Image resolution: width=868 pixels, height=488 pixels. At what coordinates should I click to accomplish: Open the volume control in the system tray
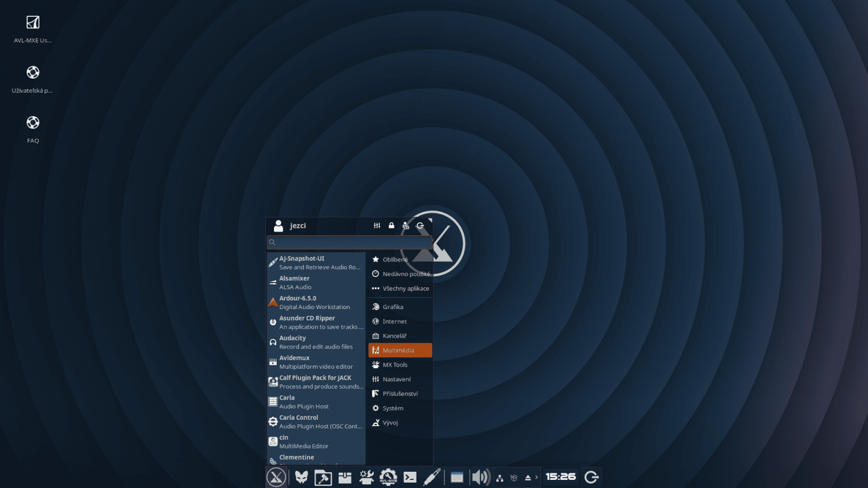479,477
